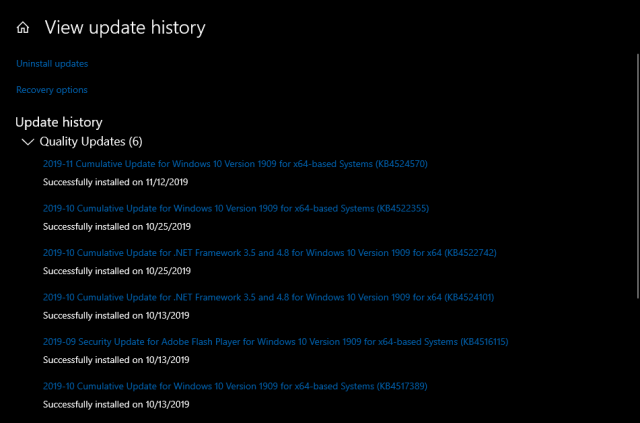Open Adobe Flash Player Security Update KB4516115
This screenshot has width=640, height=423.
(x=275, y=342)
